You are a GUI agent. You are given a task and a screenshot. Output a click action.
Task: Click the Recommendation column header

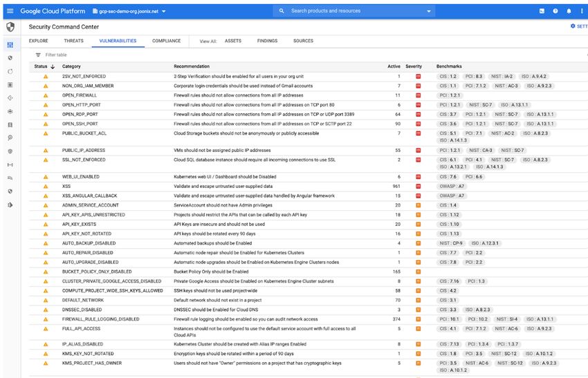(192, 66)
